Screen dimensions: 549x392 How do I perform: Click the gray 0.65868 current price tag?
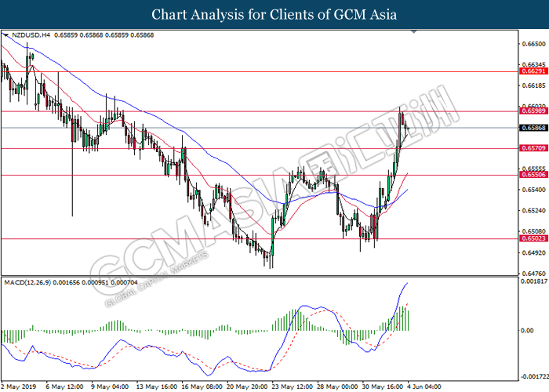coord(533,128)
